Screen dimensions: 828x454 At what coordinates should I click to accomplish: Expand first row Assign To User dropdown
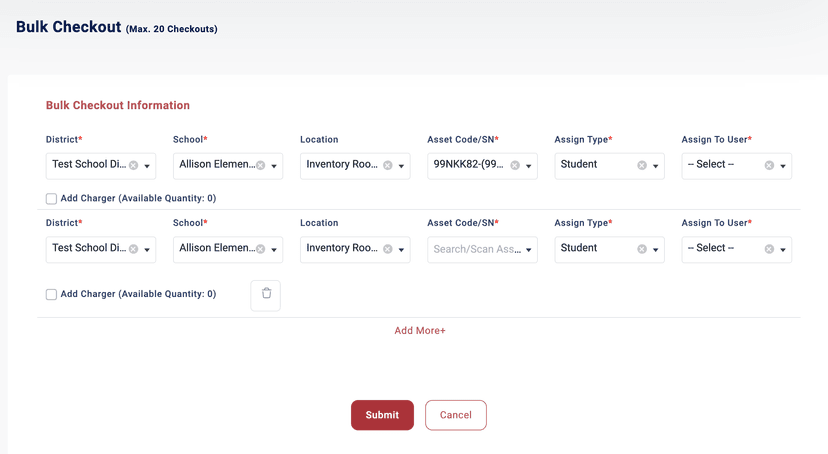point(783,166)
